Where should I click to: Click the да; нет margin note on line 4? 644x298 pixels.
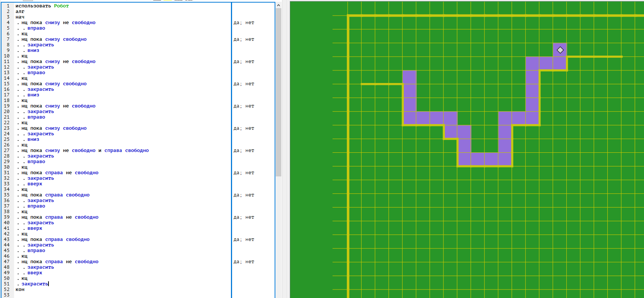pos(244,23)
